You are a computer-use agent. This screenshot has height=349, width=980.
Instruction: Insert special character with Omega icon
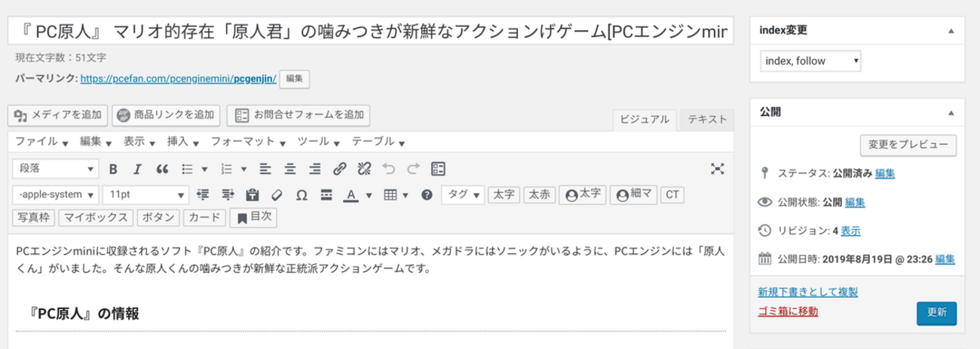[x=301, y=194]
